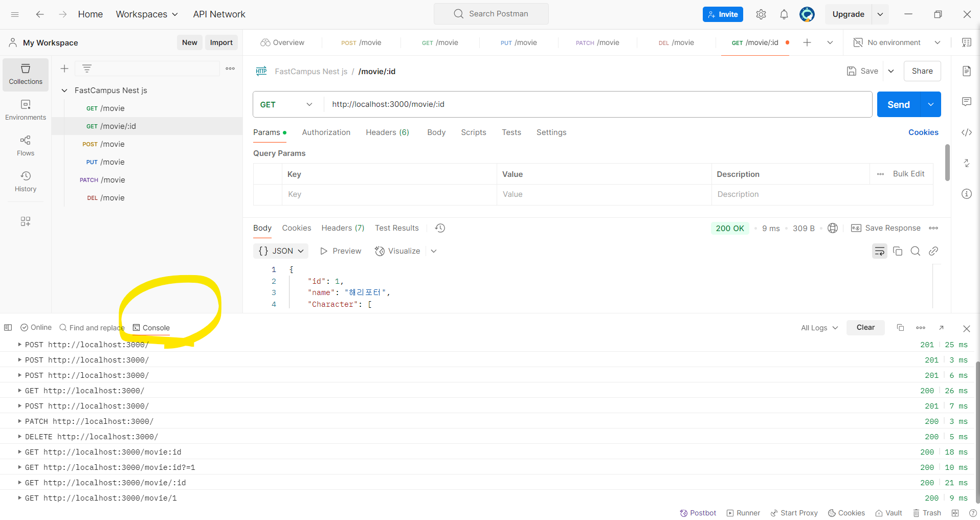The height and width of the screenshot is (520, 980).
Task: Open the network globe icon in response
Action: tap(833, 228)
